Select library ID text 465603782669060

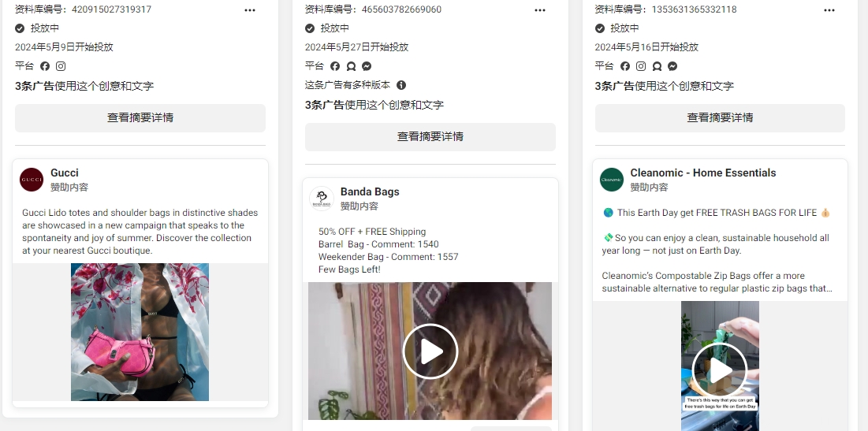(401, 9)
